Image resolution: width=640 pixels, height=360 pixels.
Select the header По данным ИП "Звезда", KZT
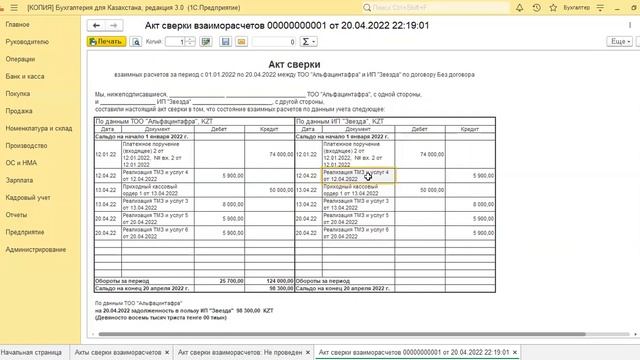pyautogui.click(x=395, y=122)
